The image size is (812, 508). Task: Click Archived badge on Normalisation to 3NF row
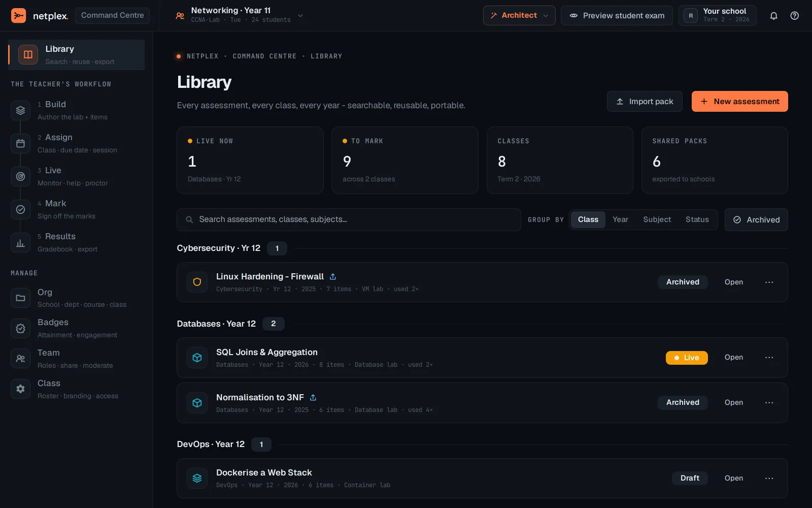683,402
